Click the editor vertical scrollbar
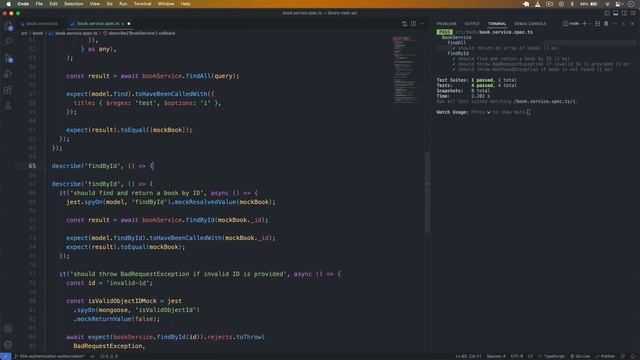 [x=427, y=192]
